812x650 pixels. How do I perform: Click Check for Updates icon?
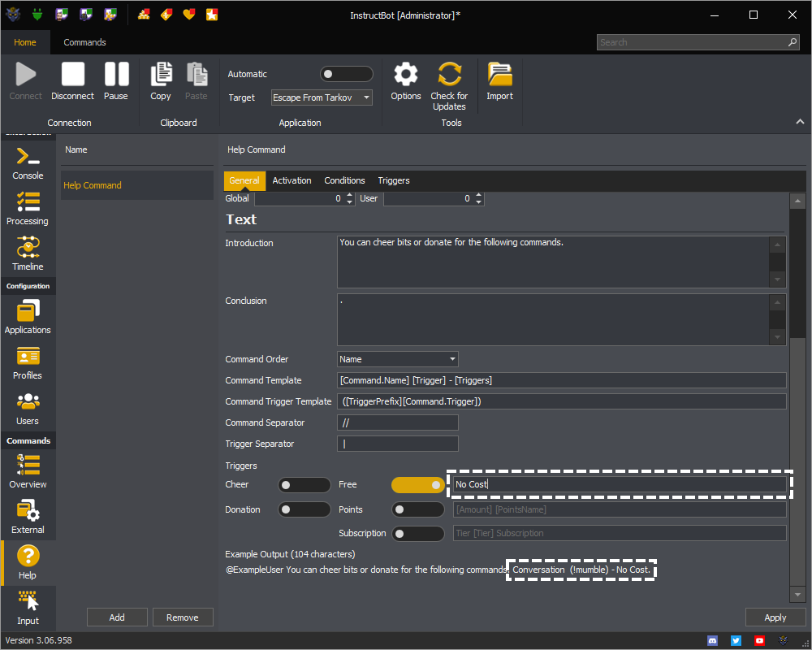tap(449, 85)
